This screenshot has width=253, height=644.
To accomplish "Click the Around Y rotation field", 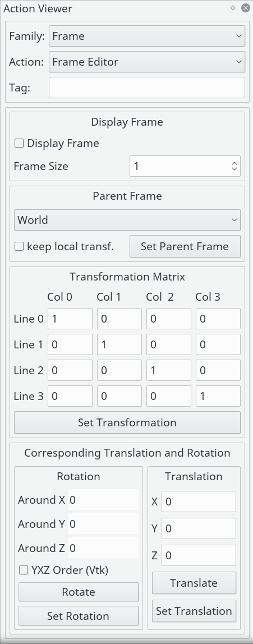I will [x=103, y=524].
